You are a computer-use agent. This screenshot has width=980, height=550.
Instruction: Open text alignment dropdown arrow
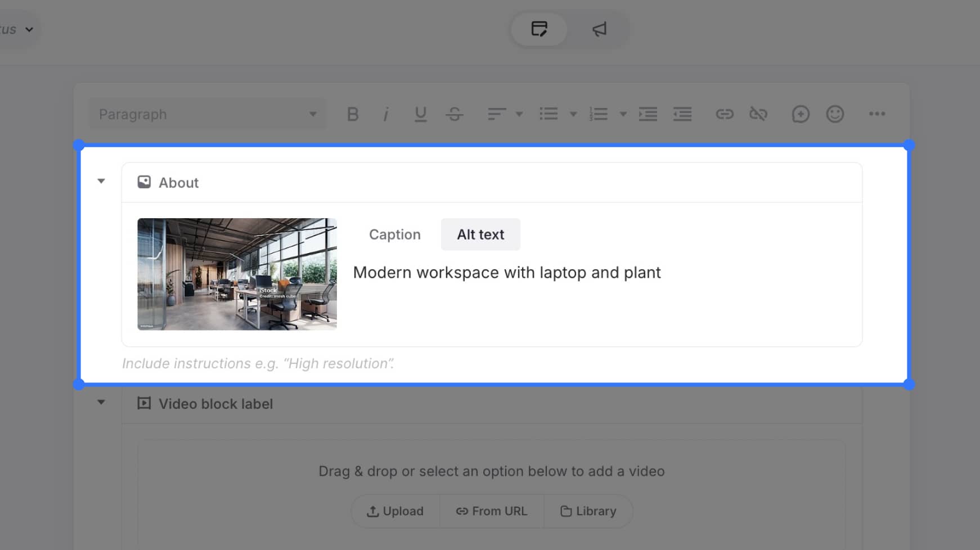tap(519, 114)
